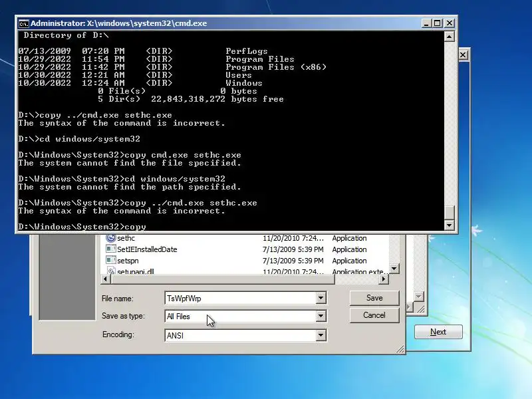Select the setspn file icon

click(111, 260)
